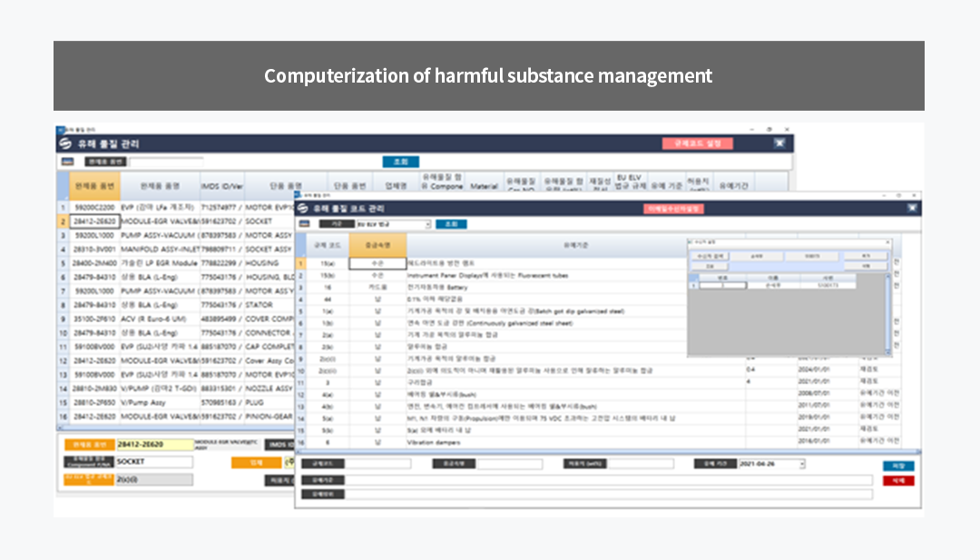Click the SOCKET component name field

(x=154, y=461)
